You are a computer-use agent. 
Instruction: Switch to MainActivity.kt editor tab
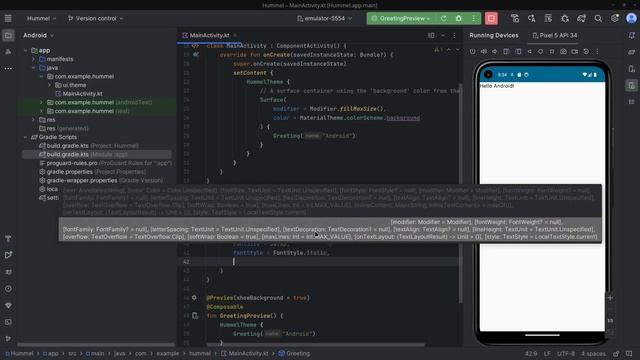pyautogui.click(x=209, y=36)
